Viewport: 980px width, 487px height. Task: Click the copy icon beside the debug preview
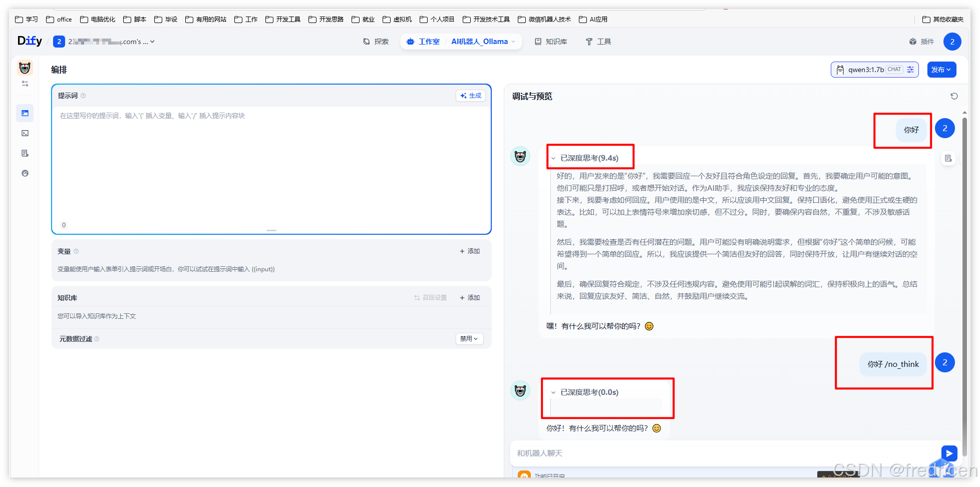[948, 158]
